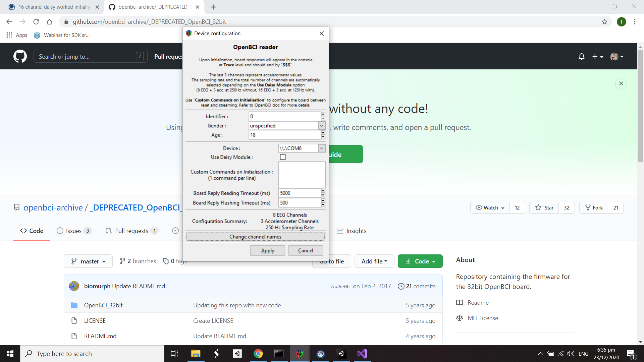The width and height of the screenshot is (644, 362).
Task: Open the 21 commits history
Action: point(417,286)
